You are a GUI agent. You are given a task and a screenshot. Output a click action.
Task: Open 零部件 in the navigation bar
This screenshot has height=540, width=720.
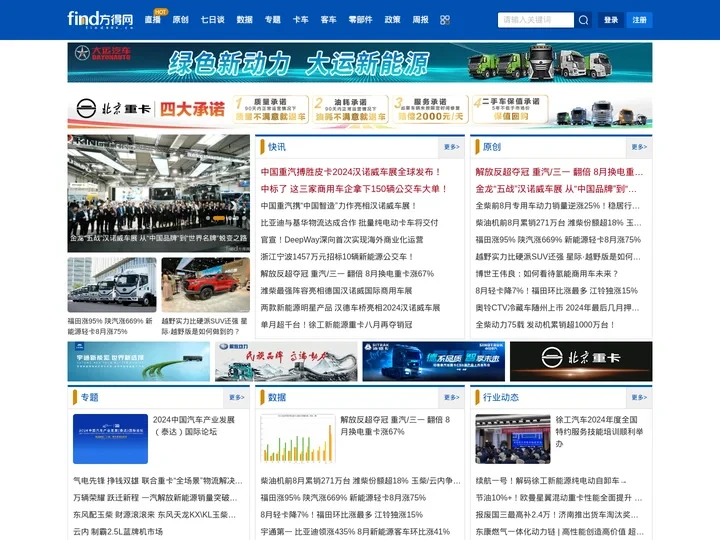360,20
